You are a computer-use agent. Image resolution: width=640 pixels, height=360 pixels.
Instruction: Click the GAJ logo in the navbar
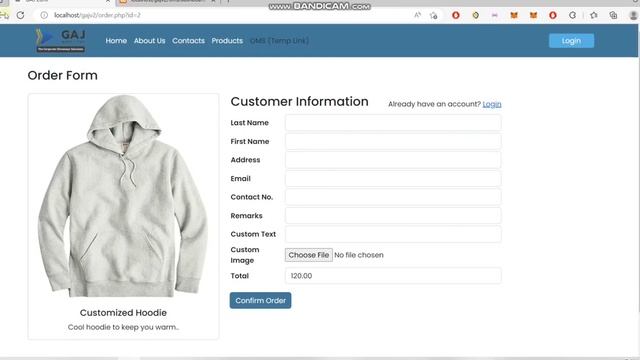pos(60,40)
